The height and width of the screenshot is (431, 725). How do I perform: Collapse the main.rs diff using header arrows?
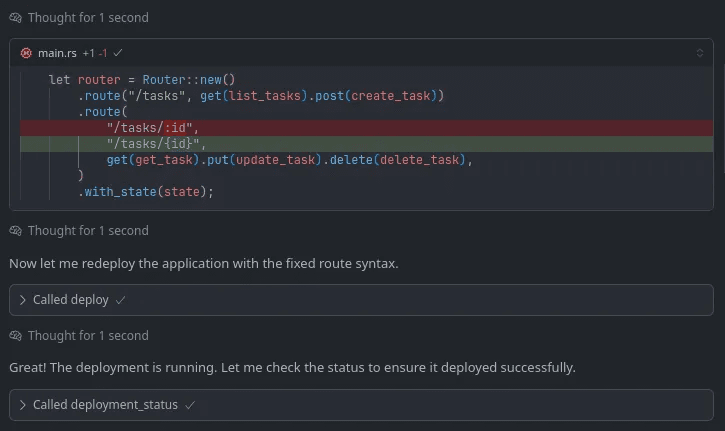coord(699,53)
